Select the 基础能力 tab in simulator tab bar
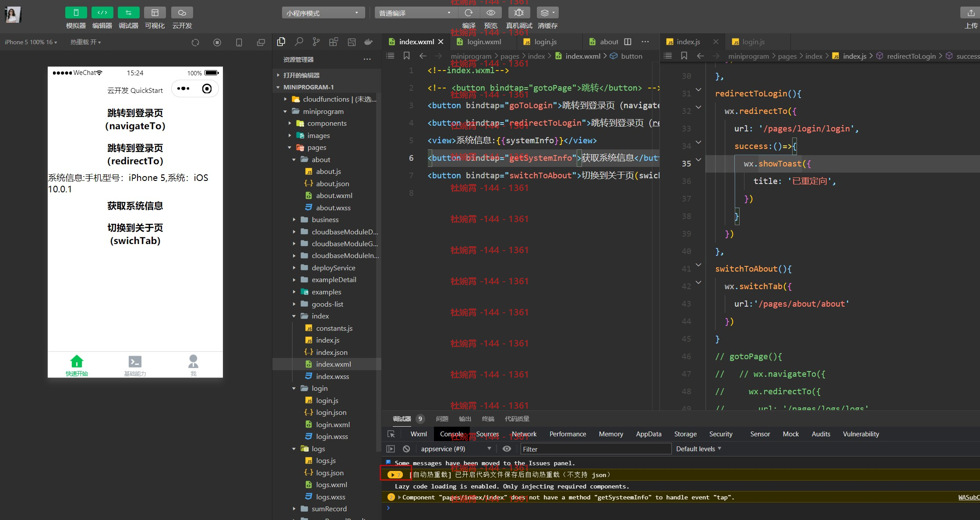Viewport: 980px width, 520px height. pyautogui.click(x=135, y=366)
